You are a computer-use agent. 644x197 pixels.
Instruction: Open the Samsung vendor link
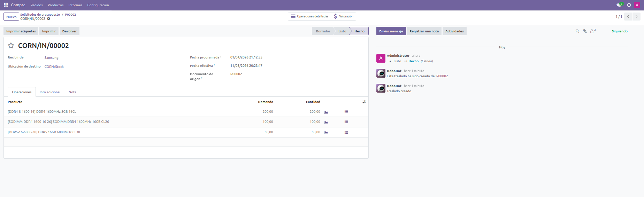[x=51, y=58]
